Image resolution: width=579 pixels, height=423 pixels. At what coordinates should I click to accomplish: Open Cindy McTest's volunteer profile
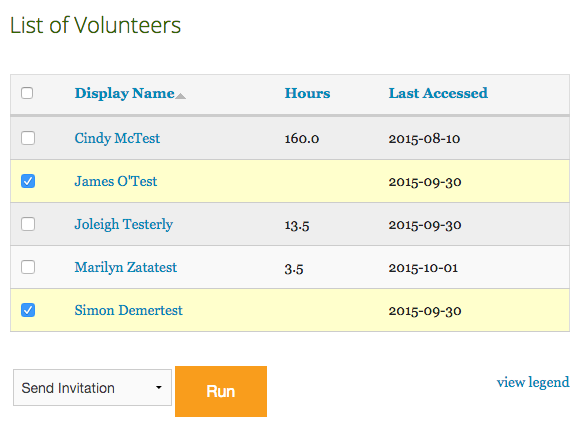click(117, 138)
